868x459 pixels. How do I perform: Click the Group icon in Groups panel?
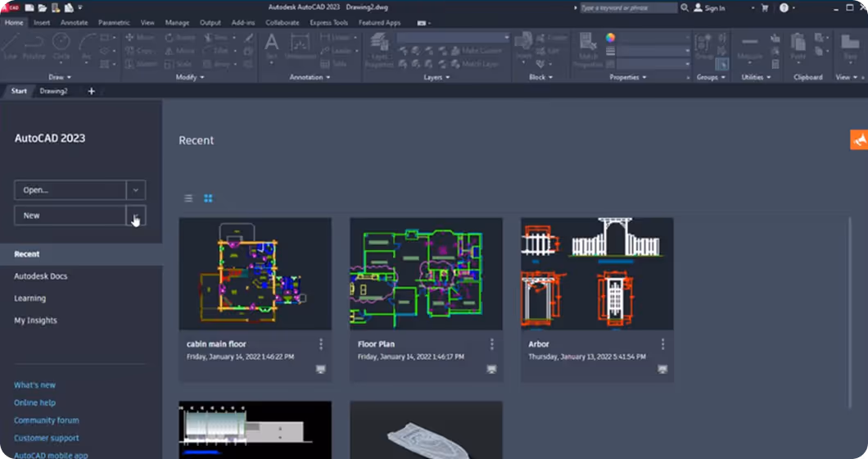704,45
